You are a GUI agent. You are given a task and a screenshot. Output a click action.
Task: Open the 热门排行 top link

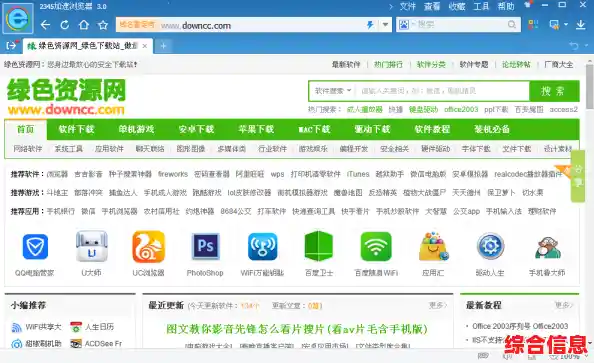[x=388, y=64]
